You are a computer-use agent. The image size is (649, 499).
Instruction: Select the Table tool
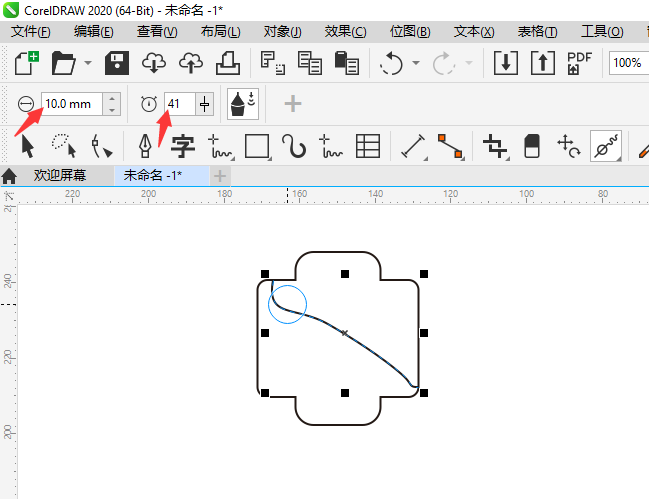click(368, 147)
